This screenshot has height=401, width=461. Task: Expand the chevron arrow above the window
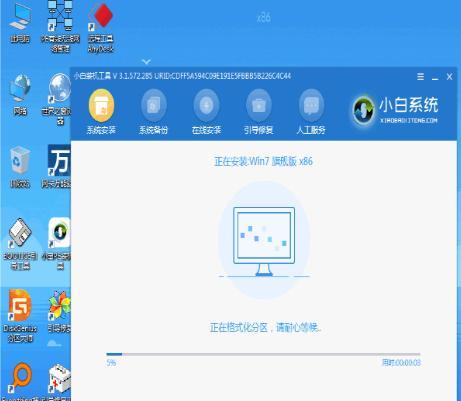(x=146, y=61)
